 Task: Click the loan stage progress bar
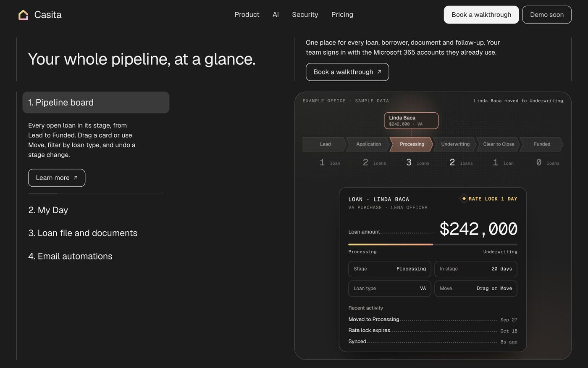point(433,244)
